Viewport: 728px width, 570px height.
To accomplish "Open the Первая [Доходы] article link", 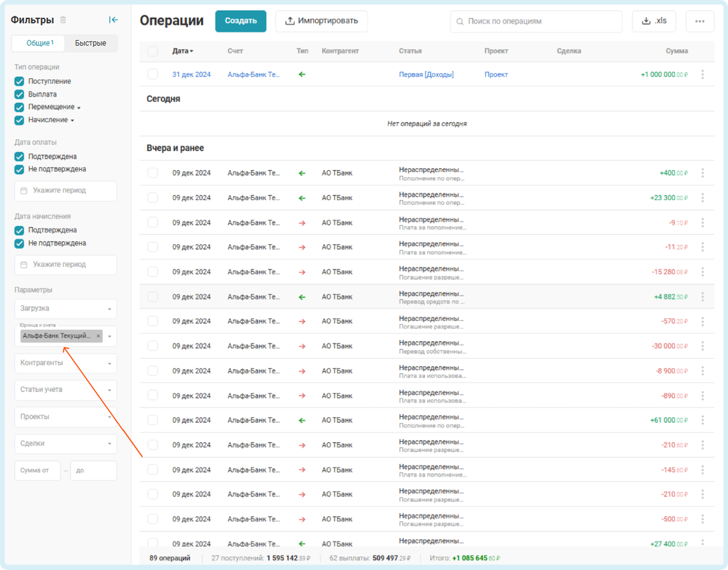I will click(426, 74).
